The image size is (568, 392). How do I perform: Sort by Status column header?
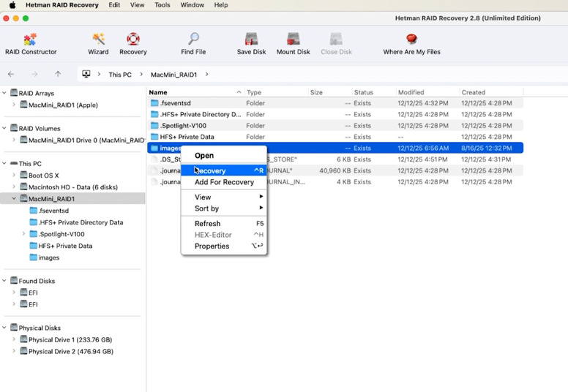(374, 92)
